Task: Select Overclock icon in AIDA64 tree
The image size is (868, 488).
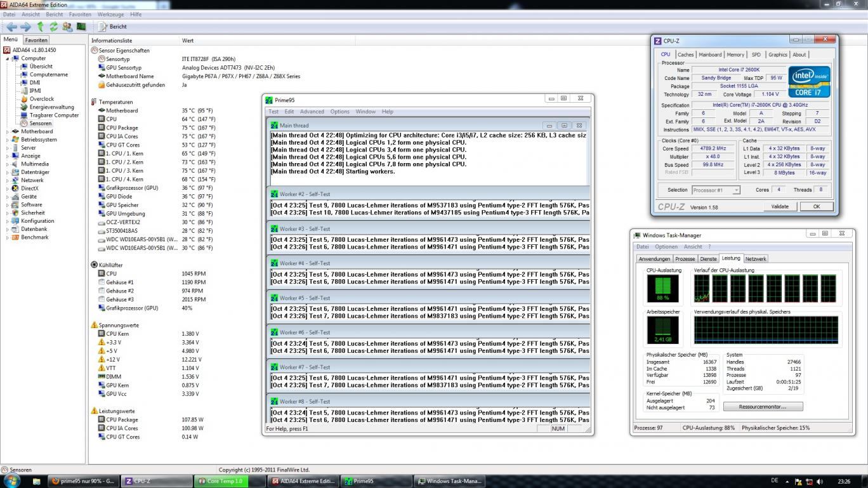Action: [x=25, y=99]
